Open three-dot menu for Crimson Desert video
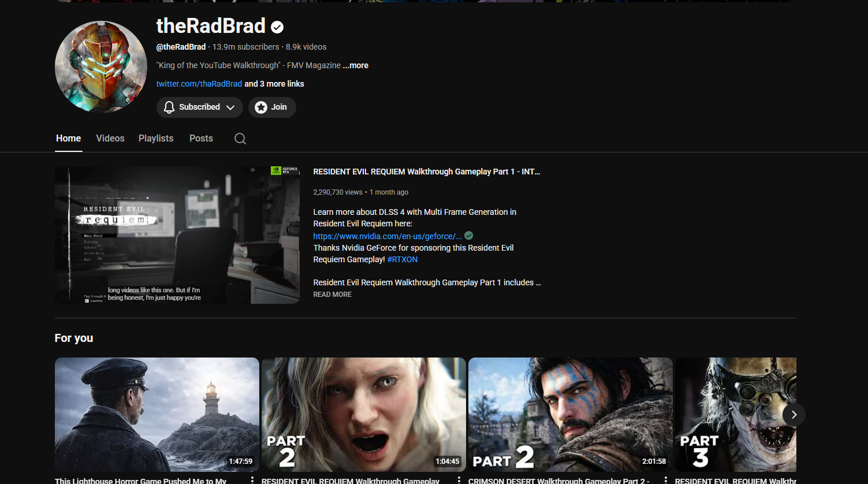The height and width of the screenshot is (484, 868). coord(666,480)
